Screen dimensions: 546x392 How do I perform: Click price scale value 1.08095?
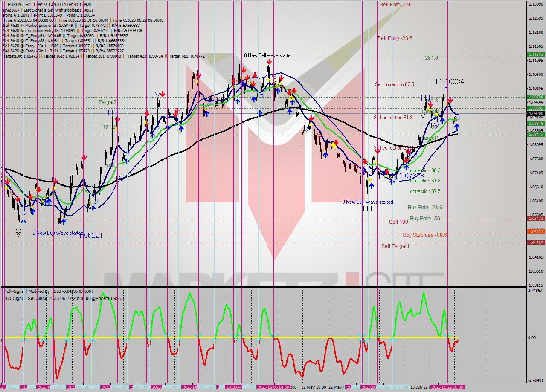(x=536, y=144)
